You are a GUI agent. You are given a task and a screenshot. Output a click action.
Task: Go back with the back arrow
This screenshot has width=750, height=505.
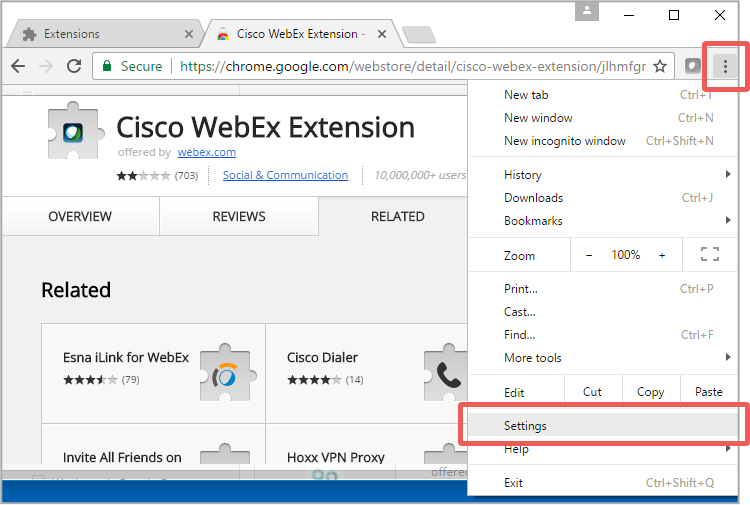[x=18, y=66]
